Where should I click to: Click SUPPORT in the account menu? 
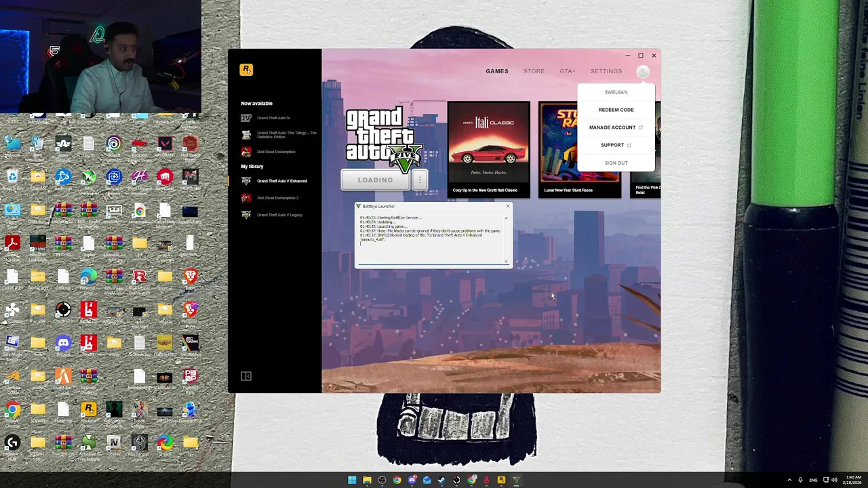click(x=616, y=145)
